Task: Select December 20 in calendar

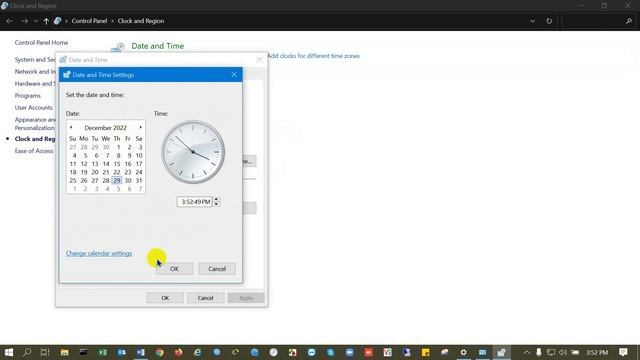Action: pyautogui.click(x=95, y=172)
